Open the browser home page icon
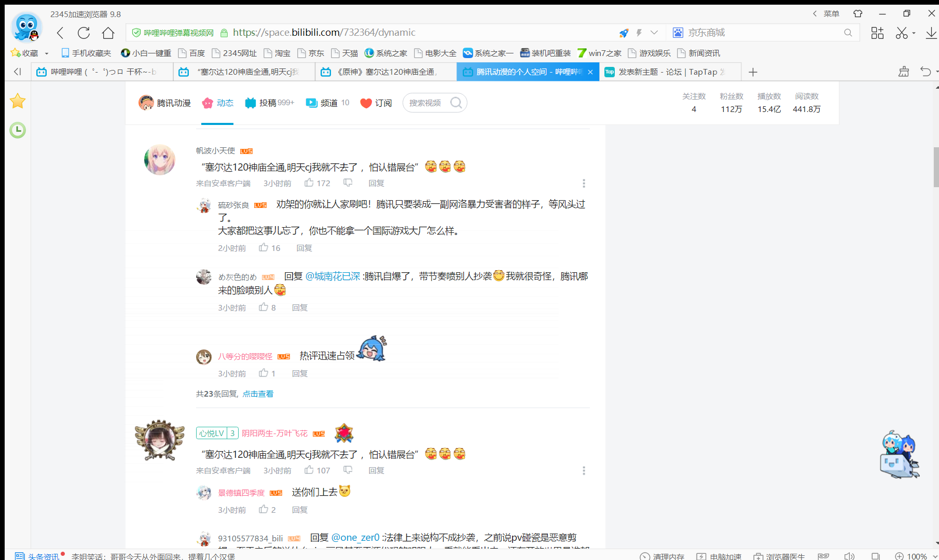The image size is (939, 560). (x=108, y=33)
